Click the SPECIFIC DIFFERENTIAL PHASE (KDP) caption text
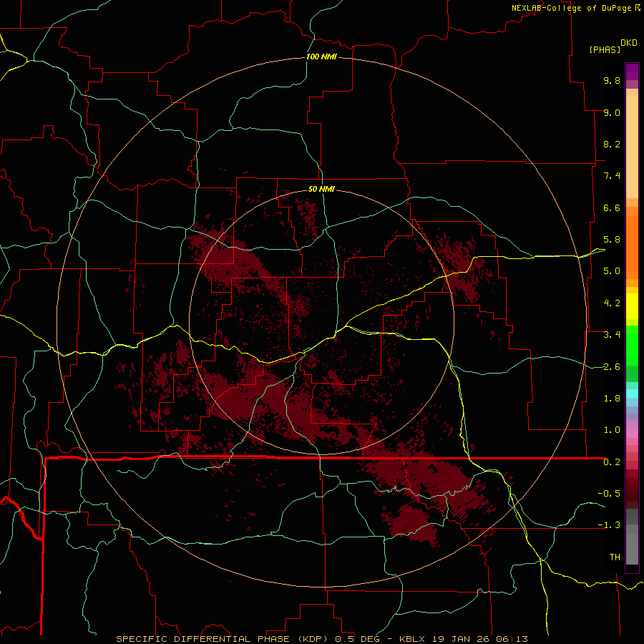 coord(223,639)
